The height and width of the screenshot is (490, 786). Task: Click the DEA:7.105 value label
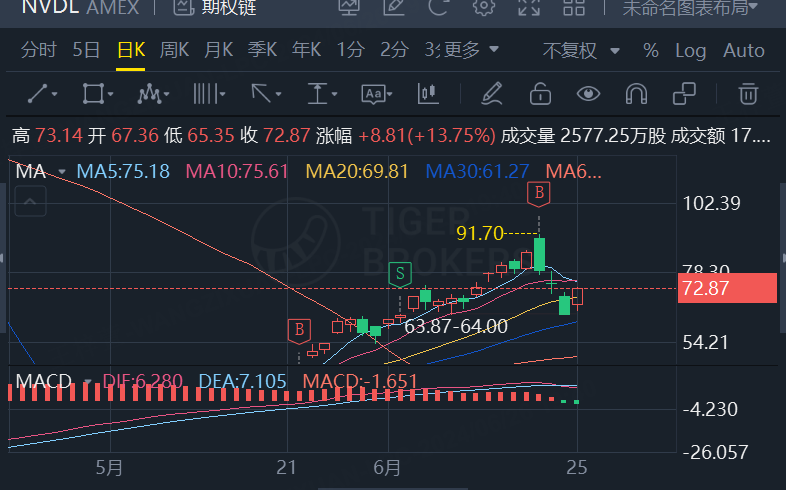point(242,382)
